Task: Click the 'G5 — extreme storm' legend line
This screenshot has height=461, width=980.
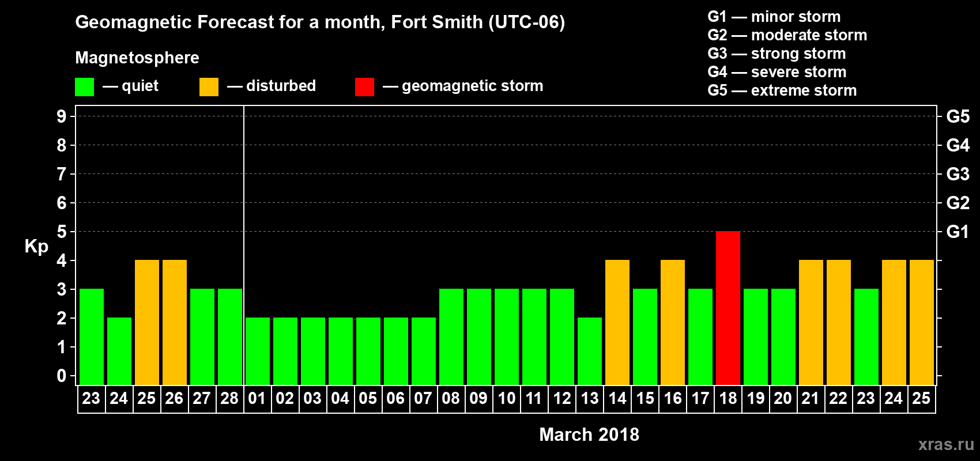Action: (782, 90)
